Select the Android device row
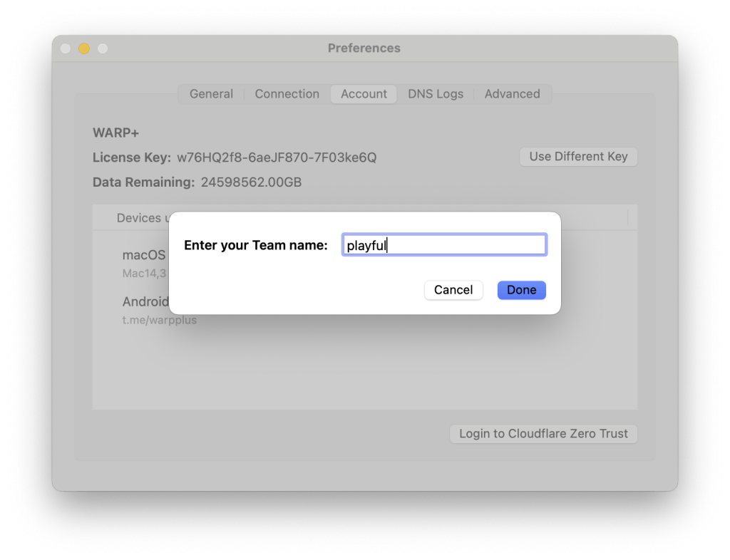Screen dimensions: 730x560 (145, 310)
